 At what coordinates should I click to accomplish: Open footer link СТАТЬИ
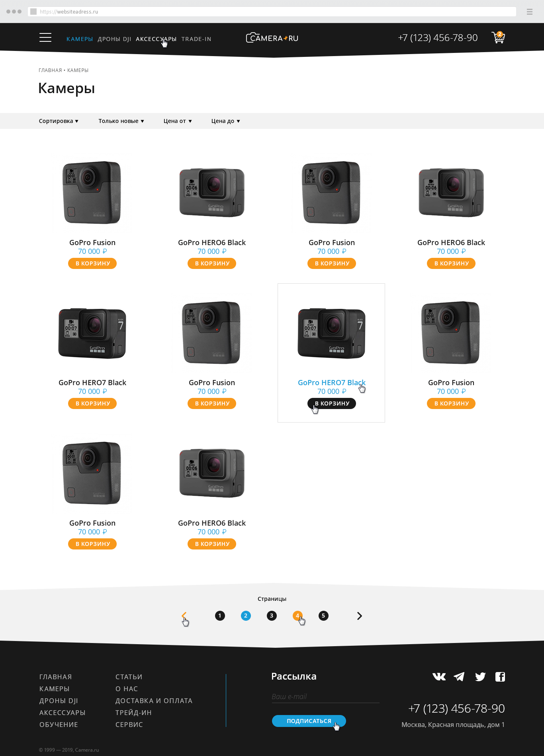click(x=129, y=677)
